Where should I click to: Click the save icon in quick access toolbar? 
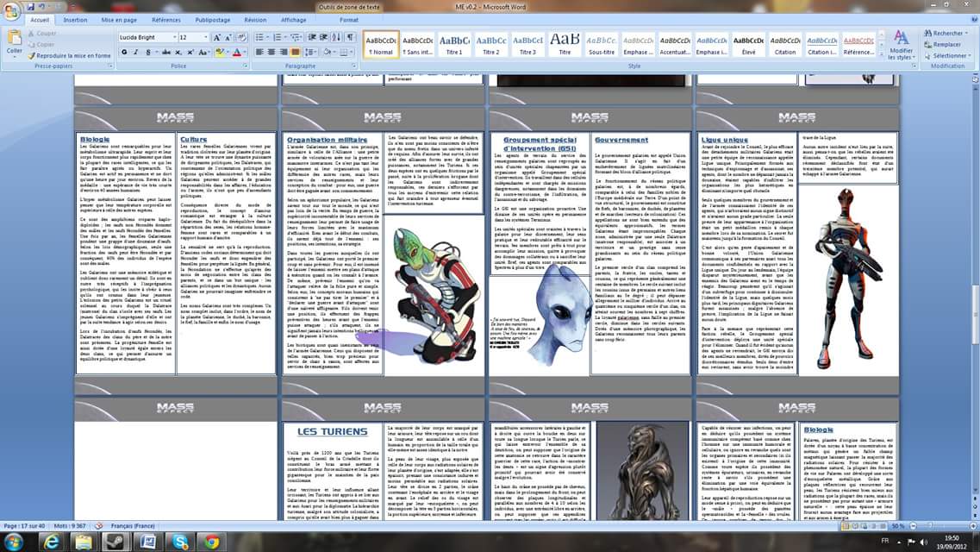click(x=28, y=5)
